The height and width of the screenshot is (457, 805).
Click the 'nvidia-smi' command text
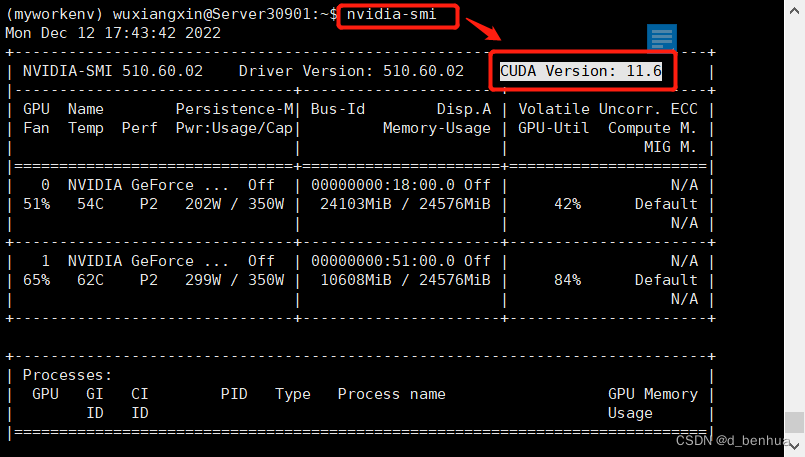click(391, 14)
